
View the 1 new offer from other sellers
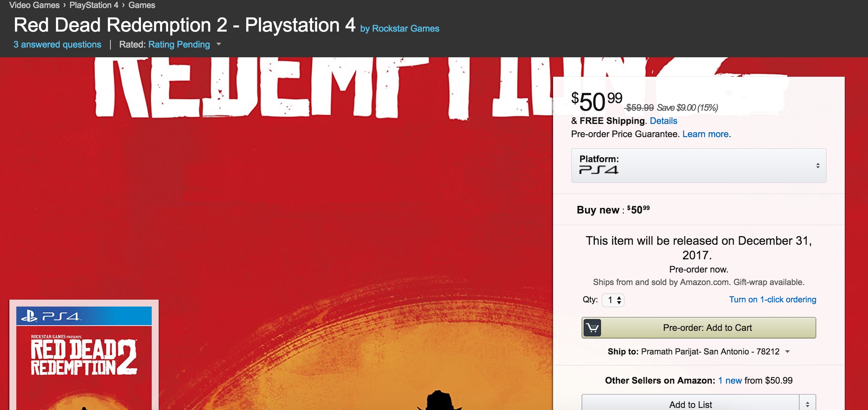pyautogui.click(x=730, y=380)
